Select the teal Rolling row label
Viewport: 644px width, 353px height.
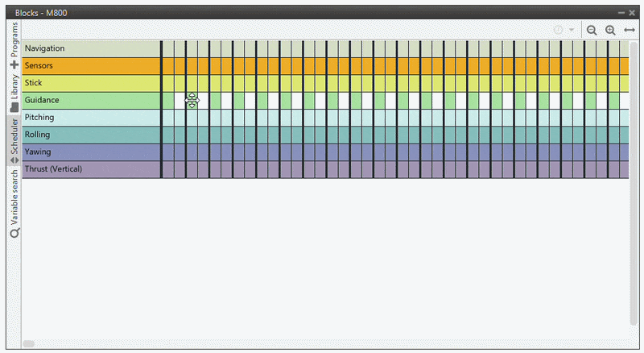[91, 135]
